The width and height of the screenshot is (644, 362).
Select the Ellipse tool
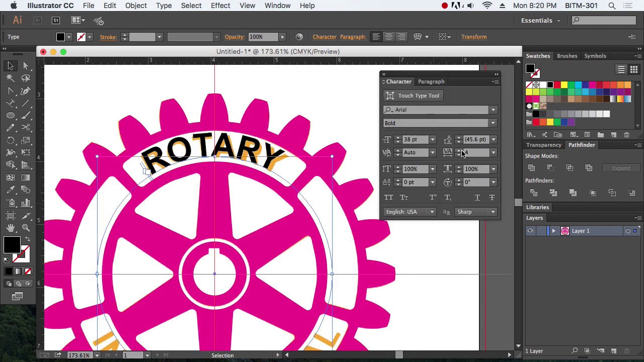click(11, 116)
